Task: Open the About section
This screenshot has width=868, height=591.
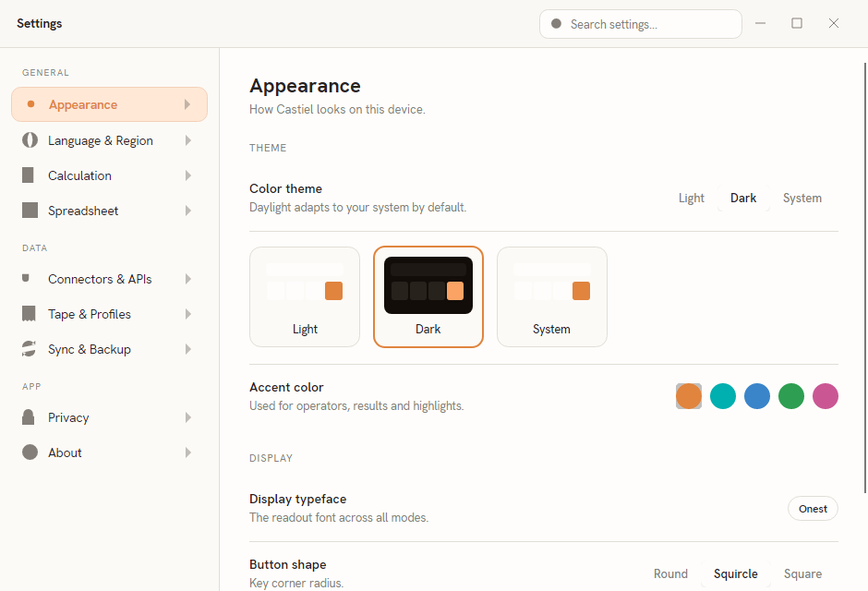Action: [109, 452]
